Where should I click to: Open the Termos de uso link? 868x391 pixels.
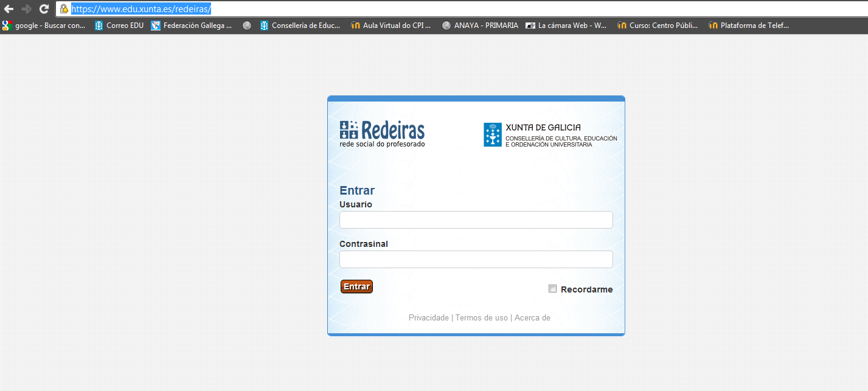tap(481, 318)
